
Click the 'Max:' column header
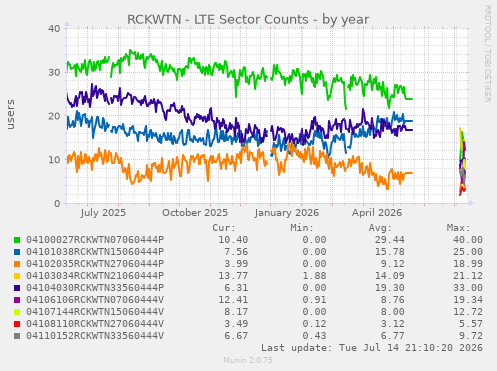tap(459, 228)
